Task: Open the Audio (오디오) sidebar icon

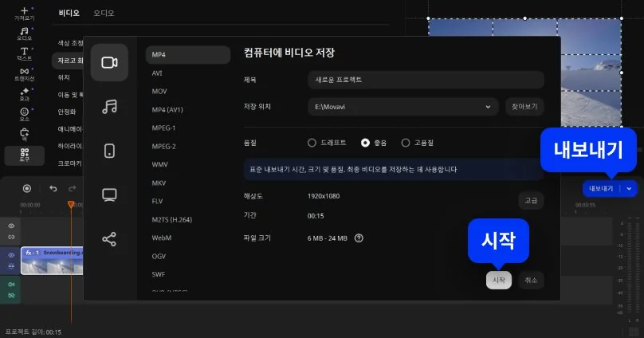Action: click(x=24, y=33)
